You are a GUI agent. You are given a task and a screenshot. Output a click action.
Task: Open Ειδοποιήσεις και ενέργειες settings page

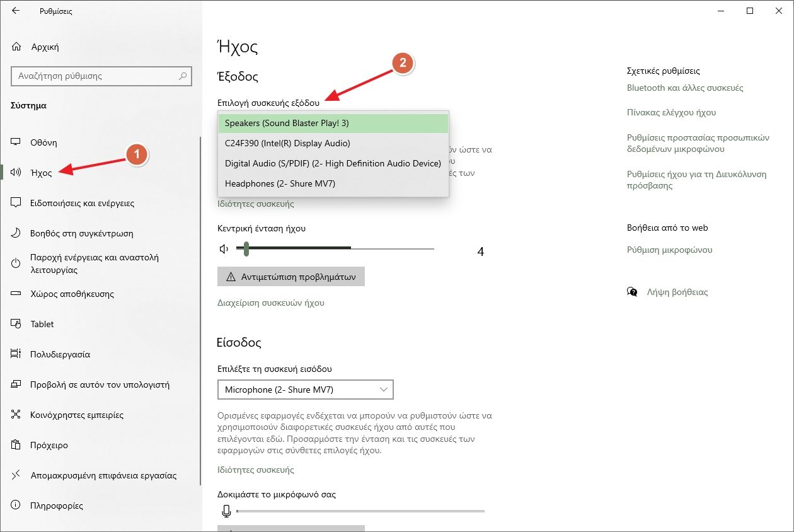click(82, 203)
